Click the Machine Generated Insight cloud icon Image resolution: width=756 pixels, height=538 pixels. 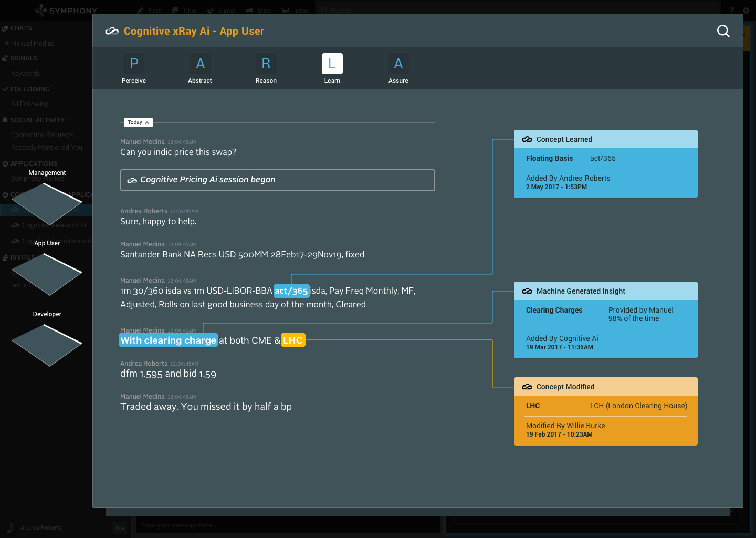(527, 291)
